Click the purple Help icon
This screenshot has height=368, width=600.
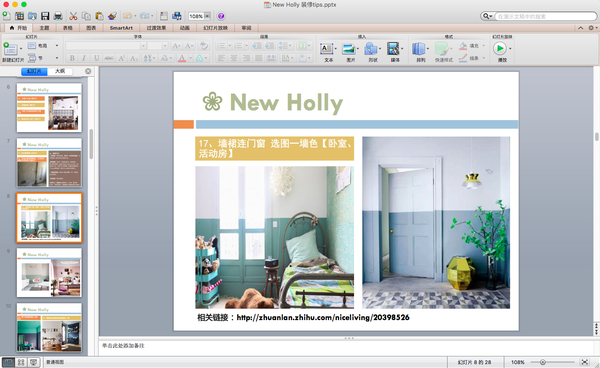(x=221, y=16)
